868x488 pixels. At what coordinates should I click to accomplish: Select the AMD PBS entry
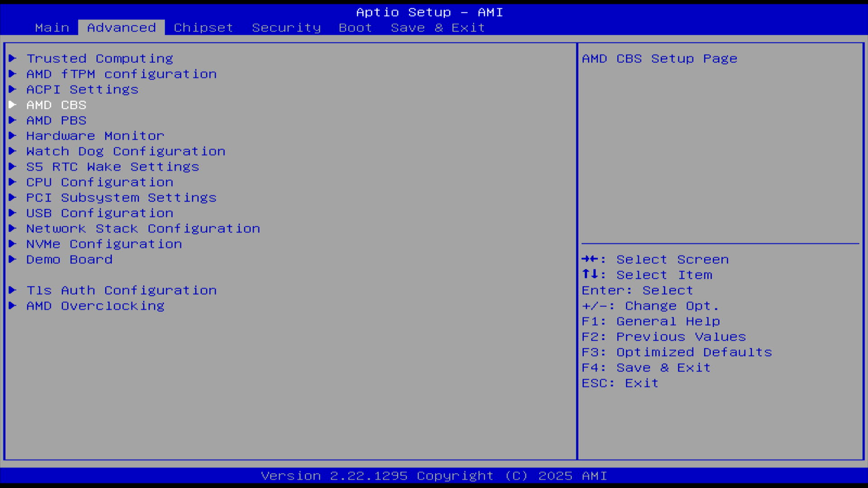[x=56, y=121]
